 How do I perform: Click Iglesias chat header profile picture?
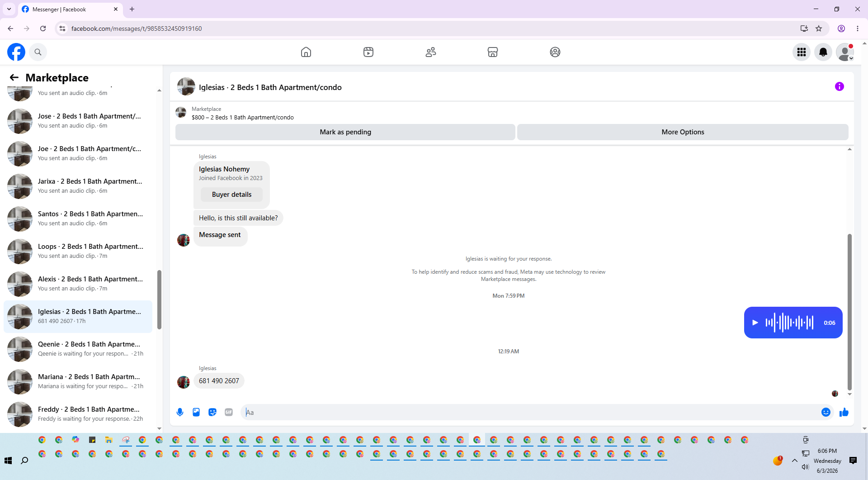click(x=186, y=86)
